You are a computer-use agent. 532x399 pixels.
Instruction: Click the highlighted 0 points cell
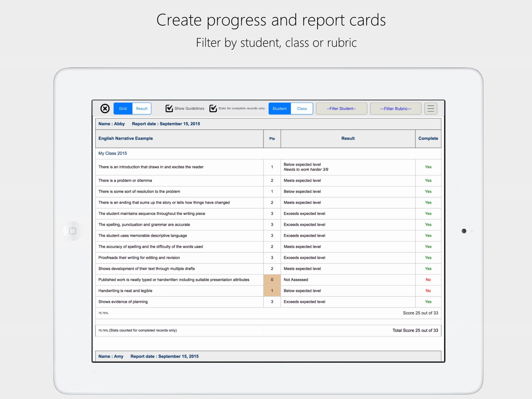click(272, 280)
